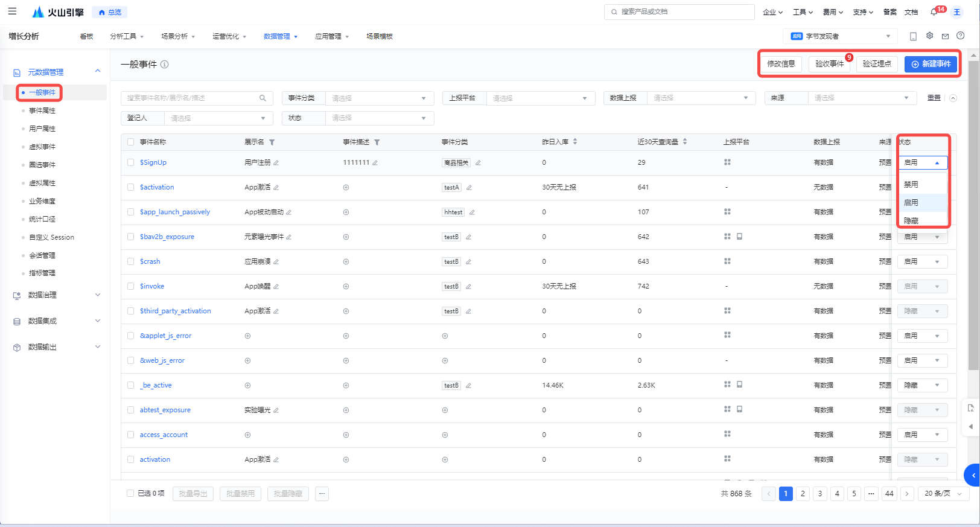
Task: Sort by 昨日入库 column
Action: (575, 142)
